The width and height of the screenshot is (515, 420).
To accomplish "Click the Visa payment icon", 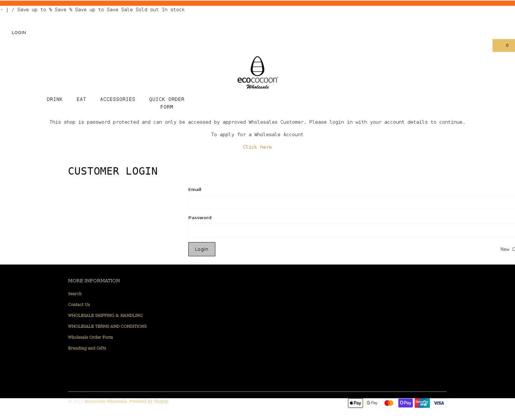I will 439,403.
